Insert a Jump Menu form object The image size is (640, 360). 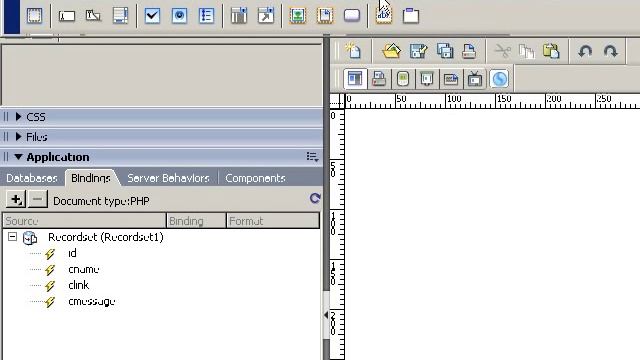coord(266,16)
